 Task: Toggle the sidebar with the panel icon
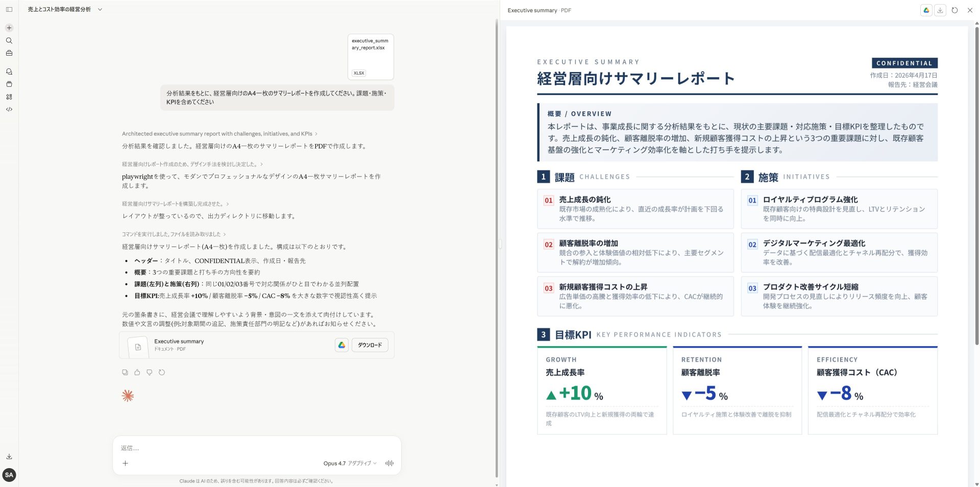(9, 9)
